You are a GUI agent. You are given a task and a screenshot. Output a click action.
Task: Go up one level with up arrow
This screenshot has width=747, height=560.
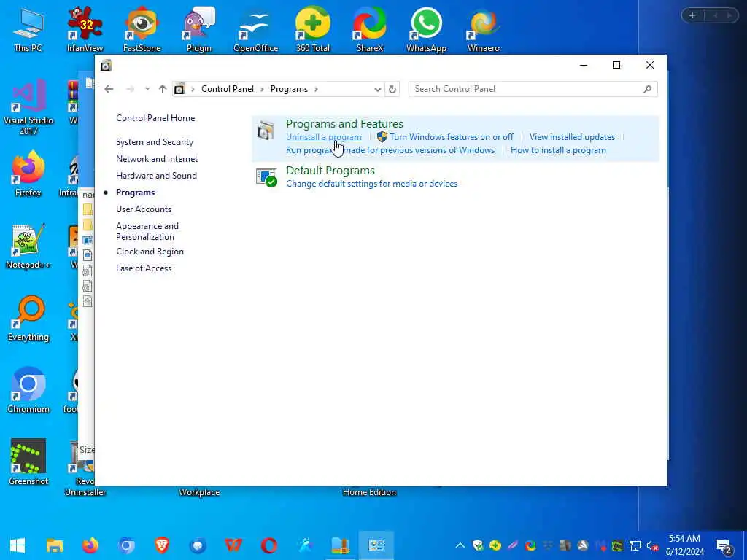point(163,89)
